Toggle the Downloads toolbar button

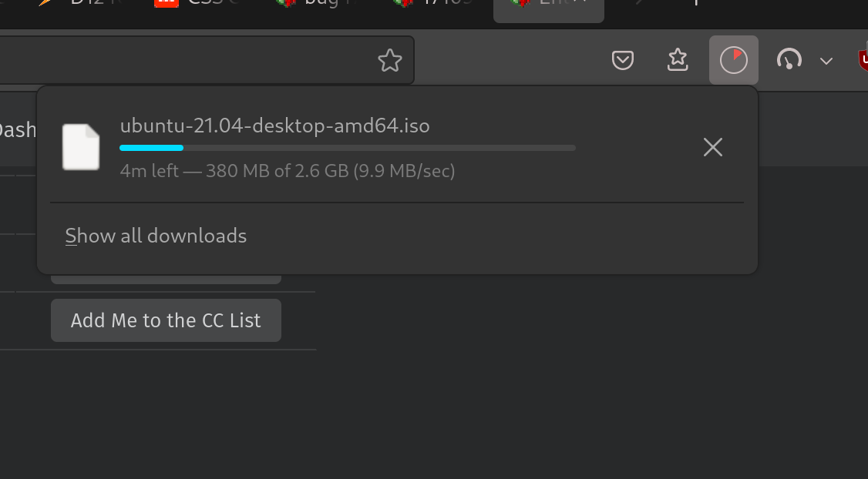point(733,60)
